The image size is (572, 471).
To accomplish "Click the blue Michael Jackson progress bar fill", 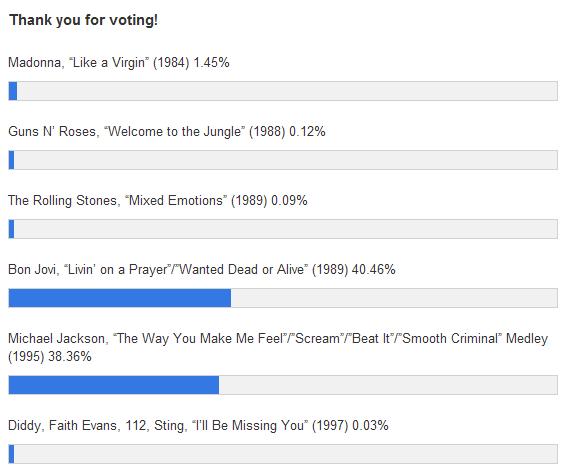I will pyautogui.click(x=114, y=385).
